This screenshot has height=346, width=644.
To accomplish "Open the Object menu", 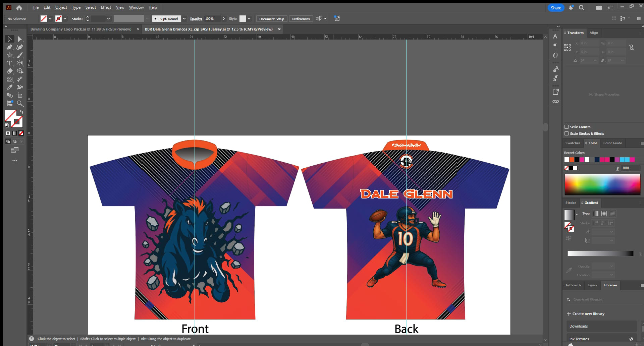I will click(61, 7).
